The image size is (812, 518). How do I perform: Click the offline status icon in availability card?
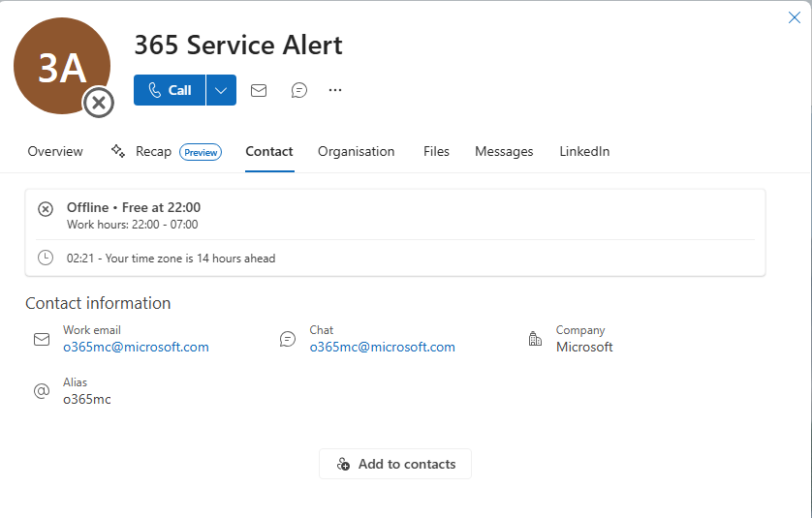(46, 209)
